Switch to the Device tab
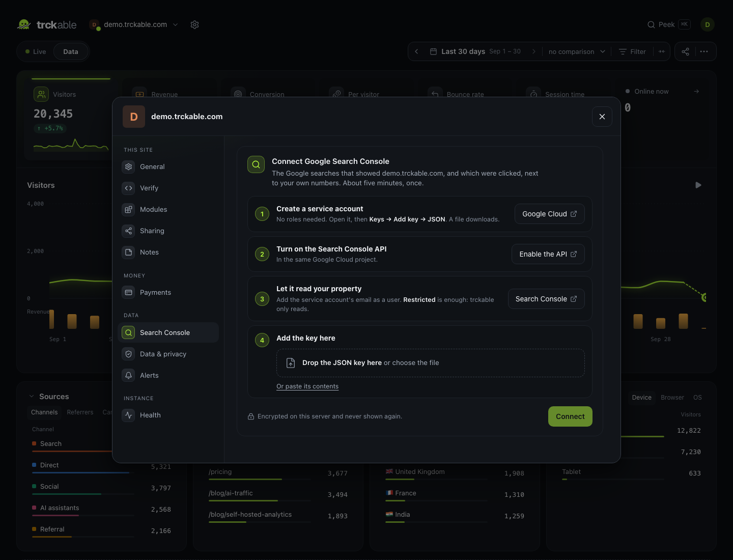This screenshot has height=560, width=733. 641,398
